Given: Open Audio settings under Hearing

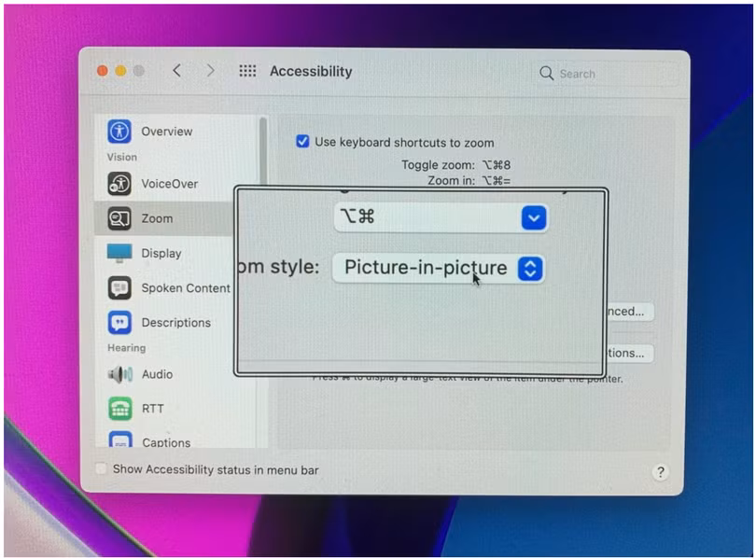Looking at the screenshot, I should (x=157, y=374).
